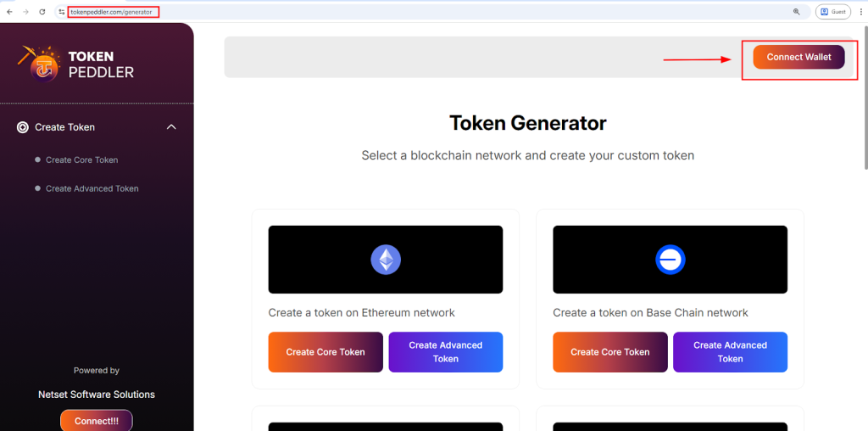The height and width of the screenshot is (431, 868).
Task: Click the Base Chain logo icon
Action: [x=670, y=260]
